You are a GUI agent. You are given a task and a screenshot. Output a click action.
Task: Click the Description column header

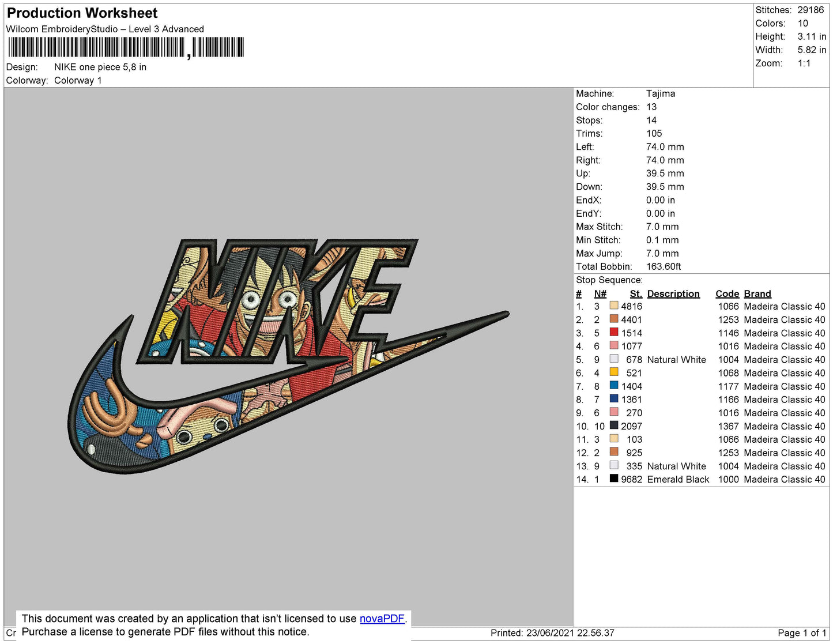click(x=673, y=293)
